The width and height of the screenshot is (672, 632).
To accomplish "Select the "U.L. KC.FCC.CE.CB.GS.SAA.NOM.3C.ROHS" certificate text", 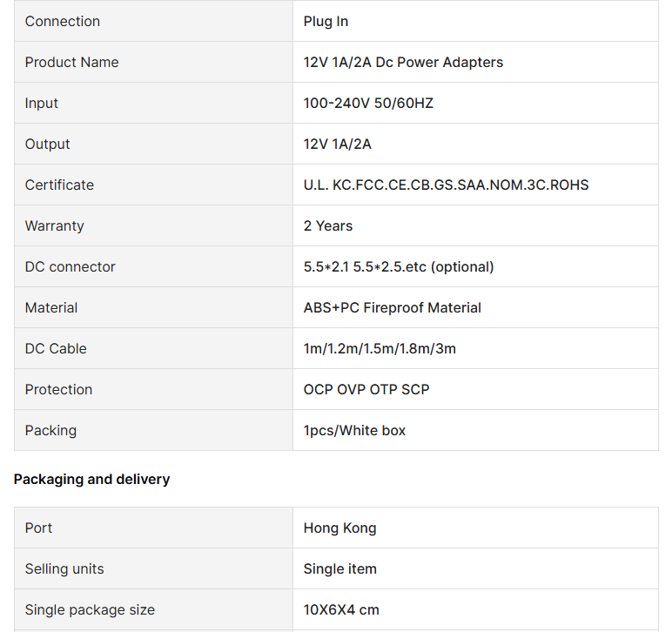I will coord(446,185).
